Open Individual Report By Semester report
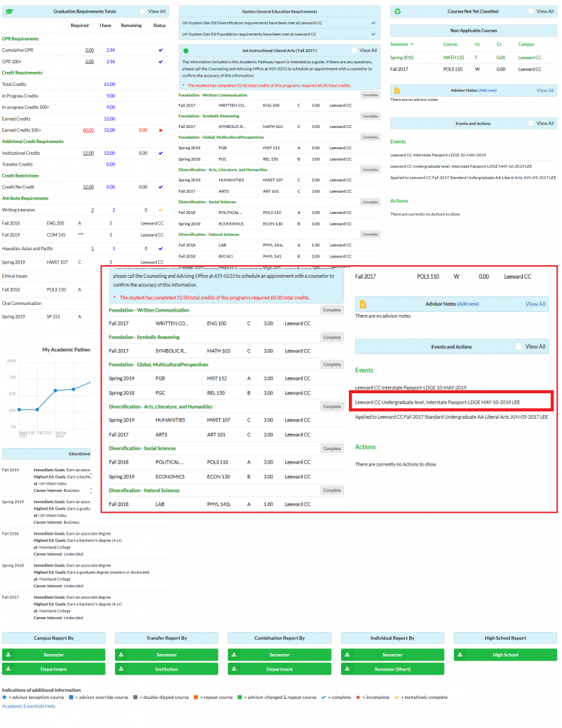 tap(392, 655)
